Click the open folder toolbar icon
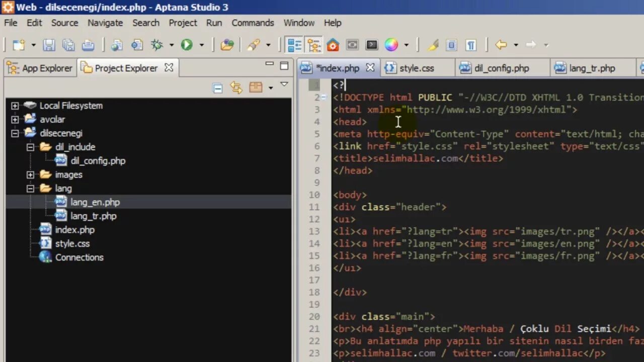The image size is (644, 362). point(227,45)
